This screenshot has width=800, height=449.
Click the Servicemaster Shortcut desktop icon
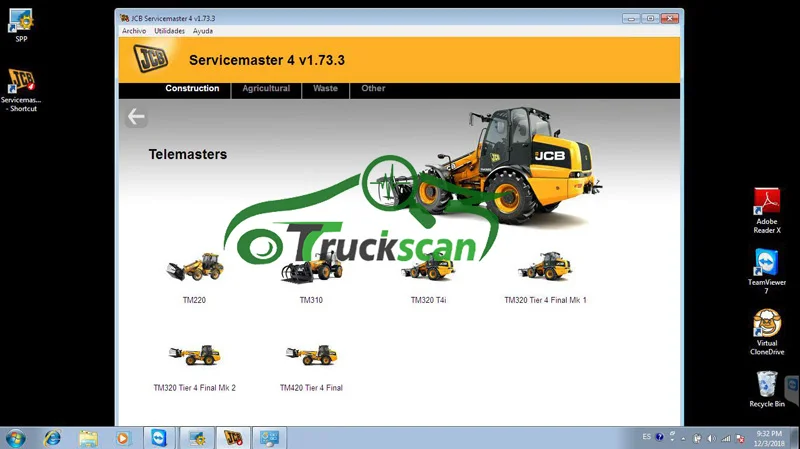click(x=21, y=90)
